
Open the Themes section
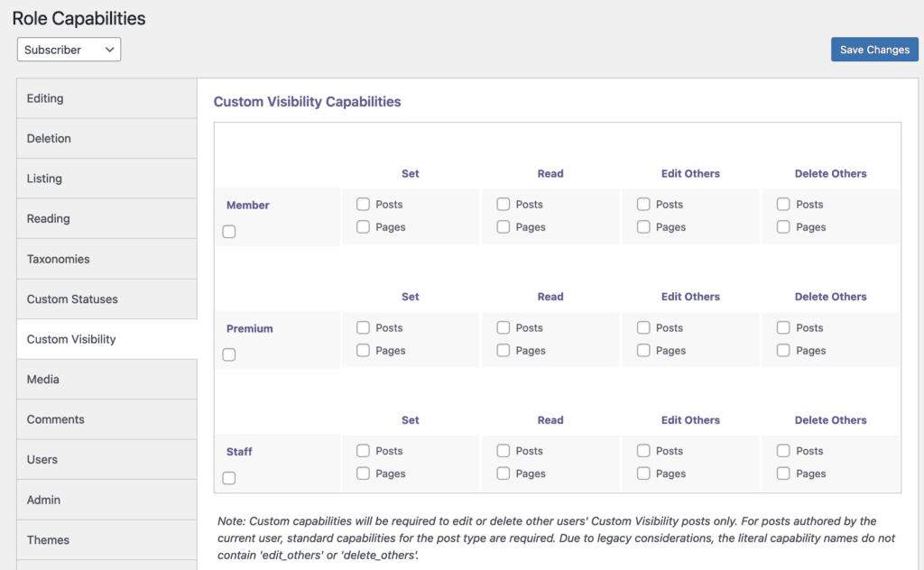47,539
